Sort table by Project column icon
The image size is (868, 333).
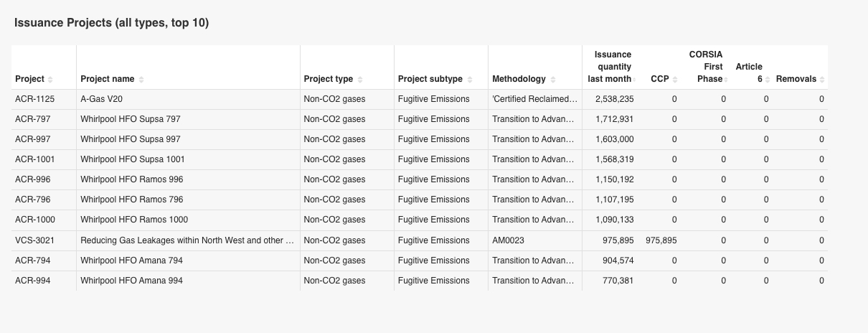click(x=50, y=79)
